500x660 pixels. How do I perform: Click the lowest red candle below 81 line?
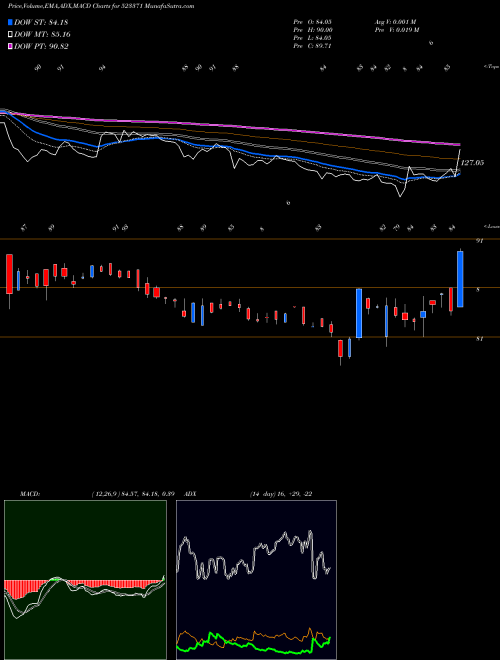340,349
